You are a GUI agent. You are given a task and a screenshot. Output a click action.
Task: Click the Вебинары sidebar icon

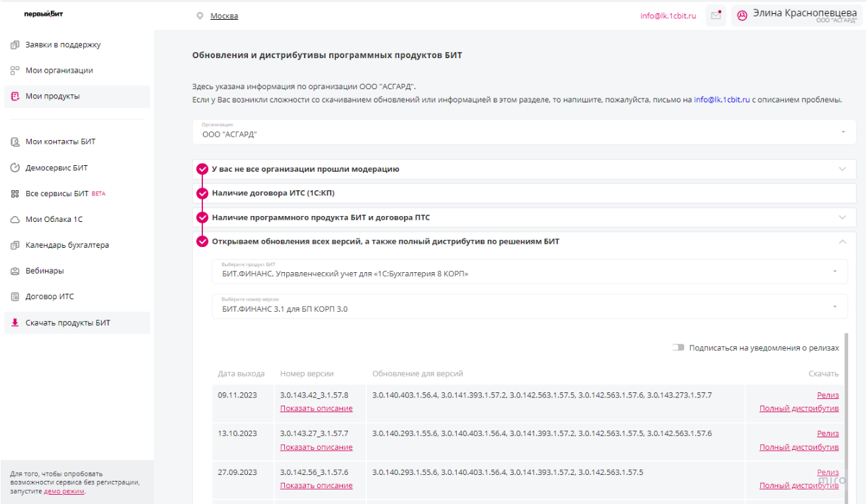[15, 271]
